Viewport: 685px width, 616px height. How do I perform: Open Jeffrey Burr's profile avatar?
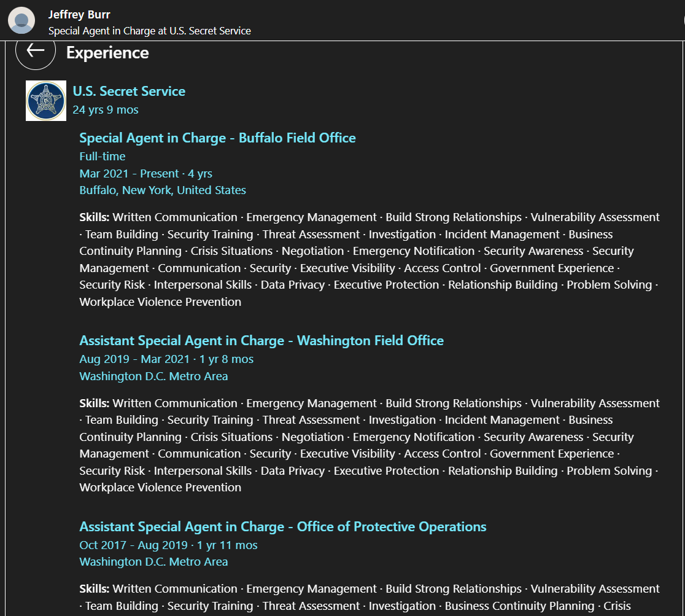click(x=21, y=20)
